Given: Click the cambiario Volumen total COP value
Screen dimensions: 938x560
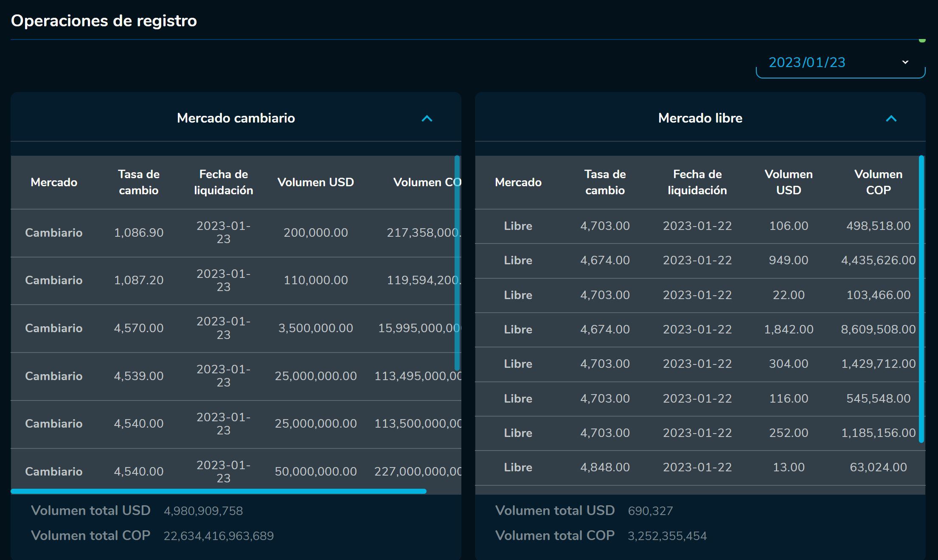Looking at the screenshot, I should click(219, 536).
